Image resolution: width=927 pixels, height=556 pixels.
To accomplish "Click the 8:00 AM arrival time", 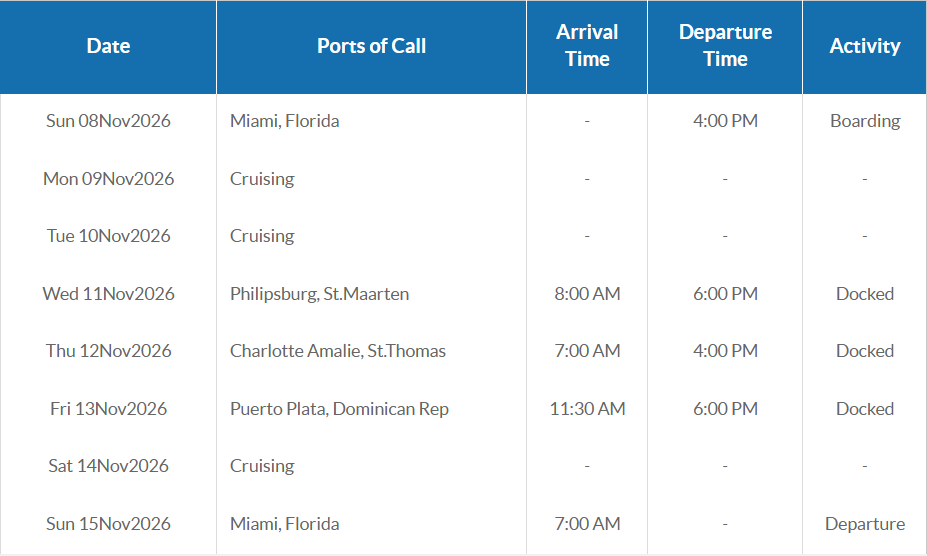I will click(x=587, y=294).
